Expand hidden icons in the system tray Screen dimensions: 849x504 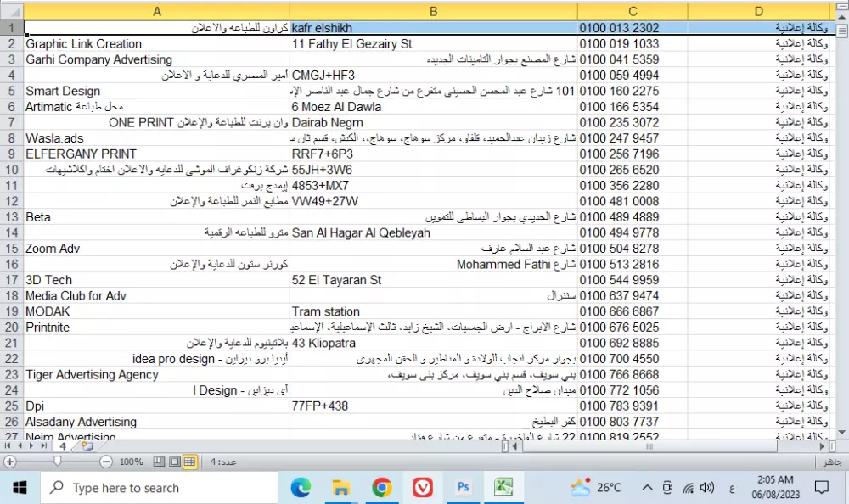(647, 487)
